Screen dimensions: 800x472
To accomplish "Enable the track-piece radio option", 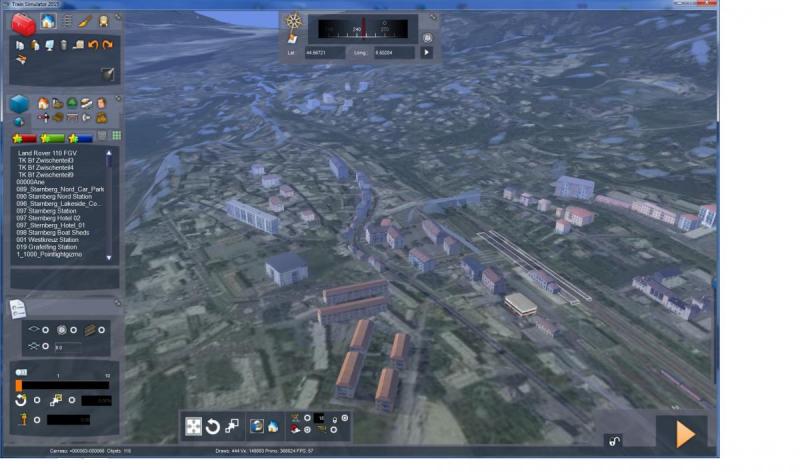I will (x=102, y=330).
